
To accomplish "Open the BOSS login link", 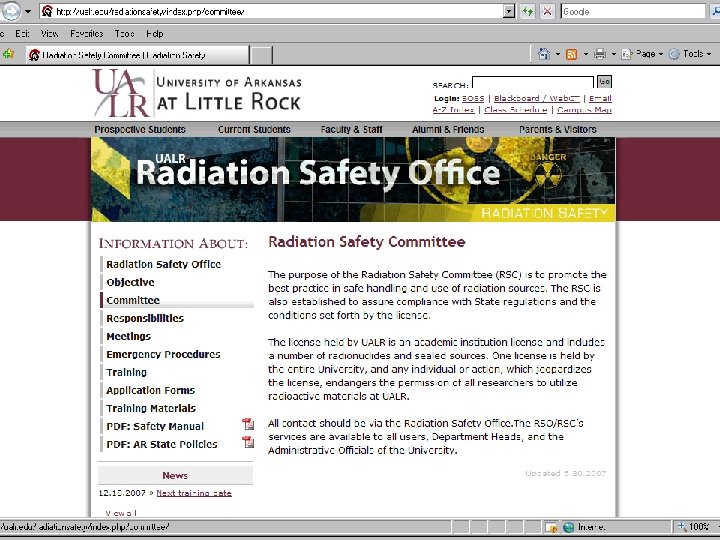I will [x=473, y=98].
